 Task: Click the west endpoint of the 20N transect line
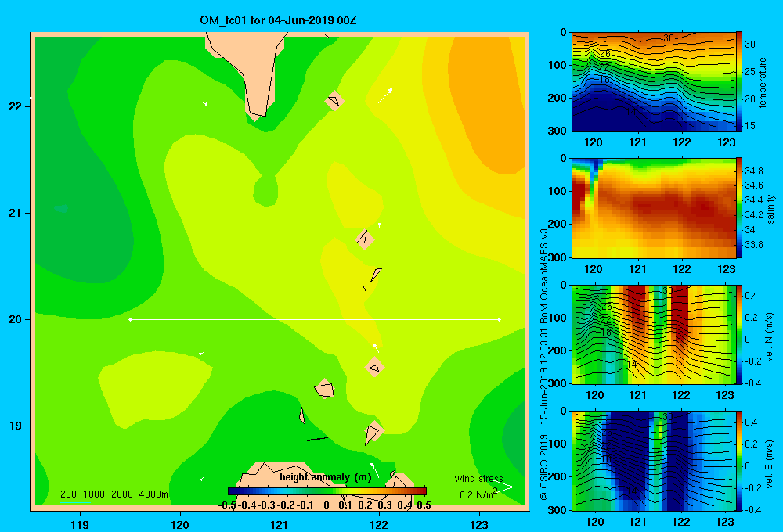click(x=130, y=319)
